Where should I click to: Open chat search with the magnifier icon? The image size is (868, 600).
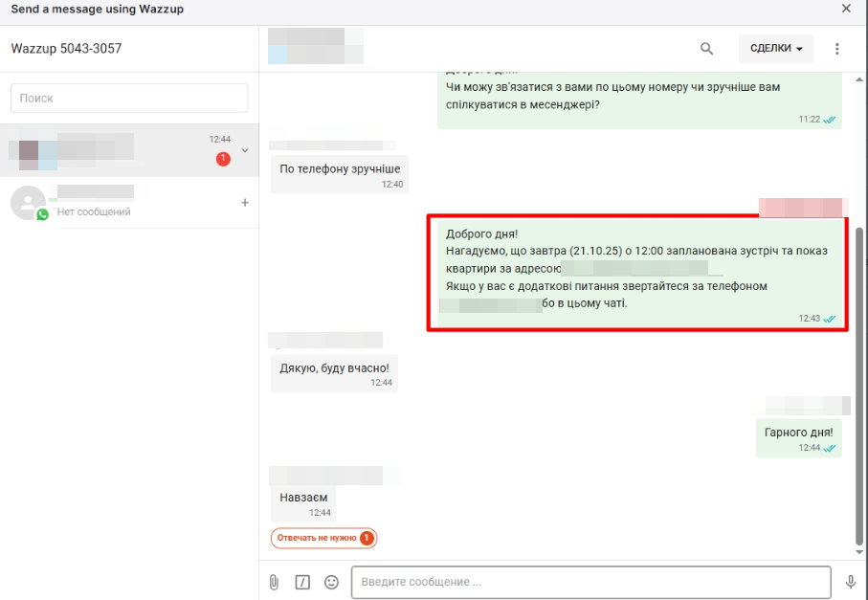click(706, 48)
